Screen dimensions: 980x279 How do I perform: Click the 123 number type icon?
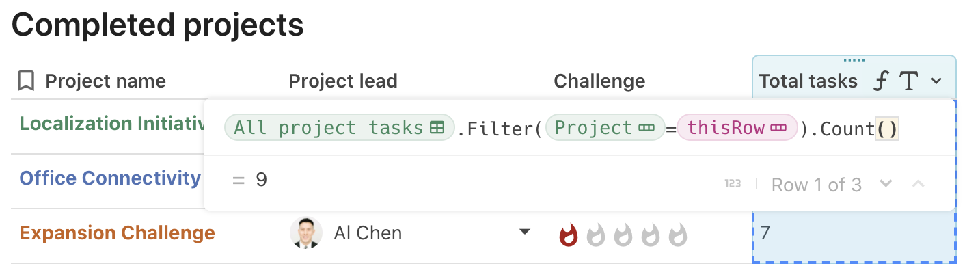tap(733, 183)
